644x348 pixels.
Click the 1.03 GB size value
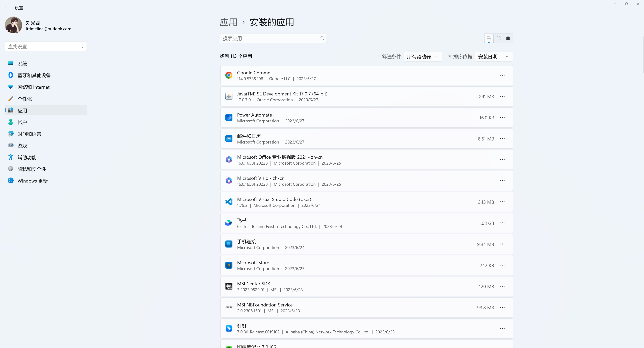point(486,223)
